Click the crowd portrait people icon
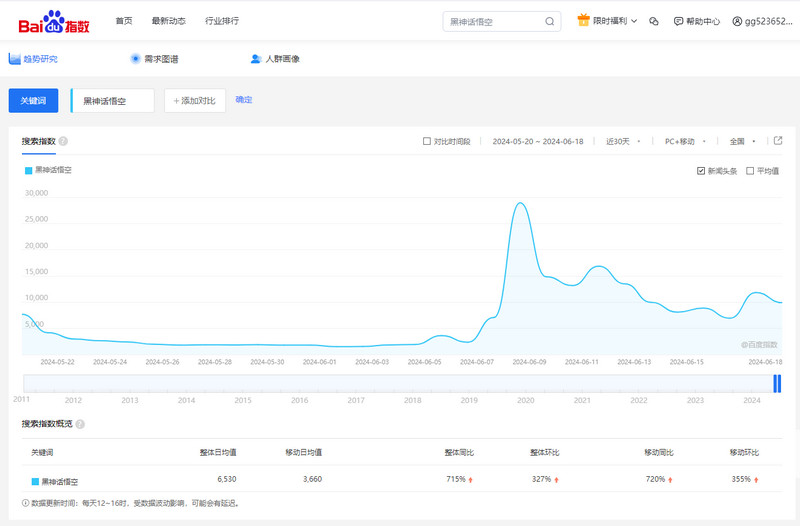800x526 pixels. (x=256, y=59)
